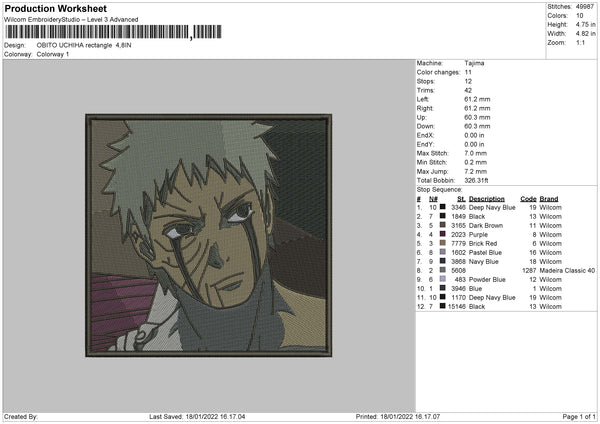Viewport: 600px width, 424px height.
Task: Click the 'N#' column header
Action: (x=433, y=199)
